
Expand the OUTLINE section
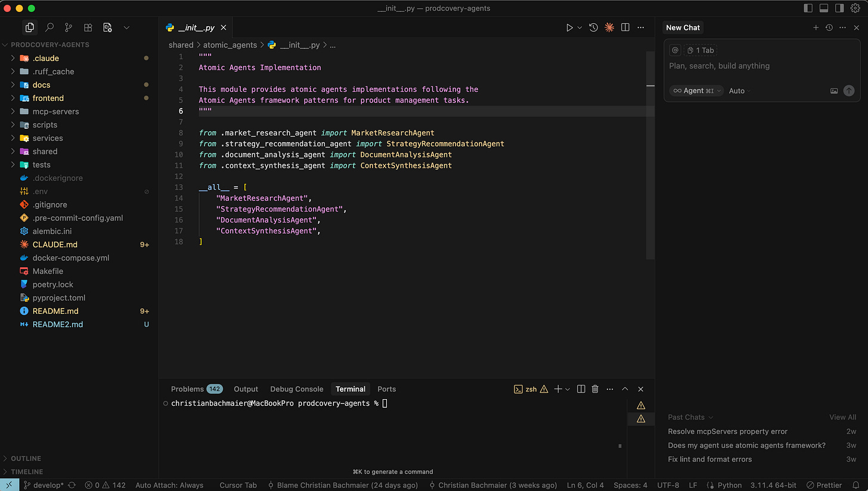pyautogui.click(x=26, y=458)
